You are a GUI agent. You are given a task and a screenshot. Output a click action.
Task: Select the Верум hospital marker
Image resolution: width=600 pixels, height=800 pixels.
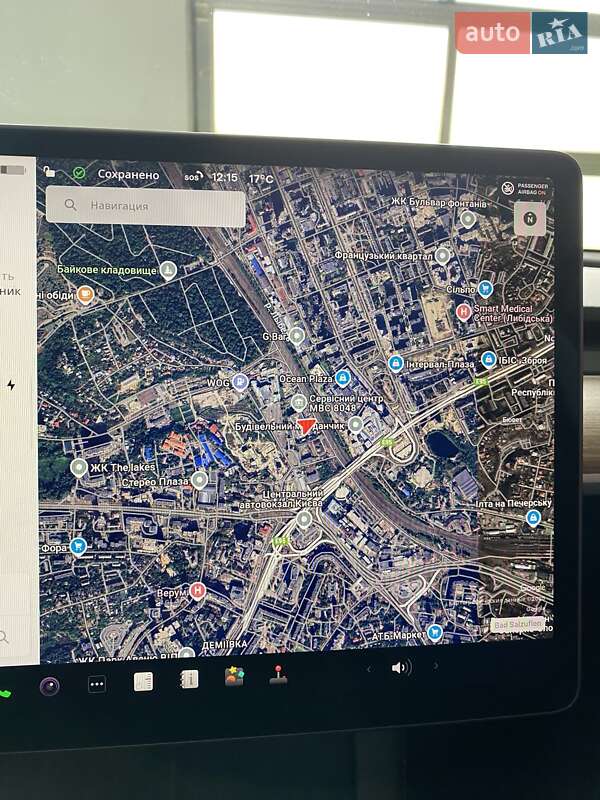click(197, 591)
